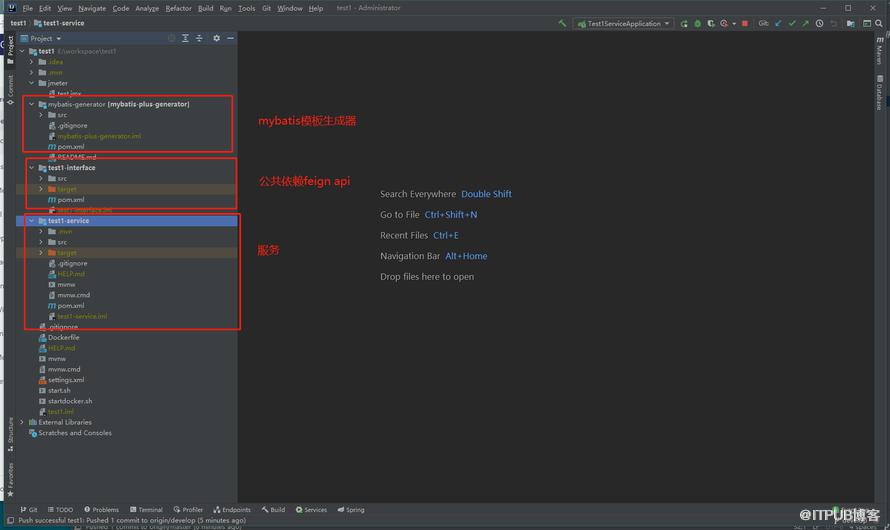
Task: Show Git history with the clock icon
Action: click(820, 23)
